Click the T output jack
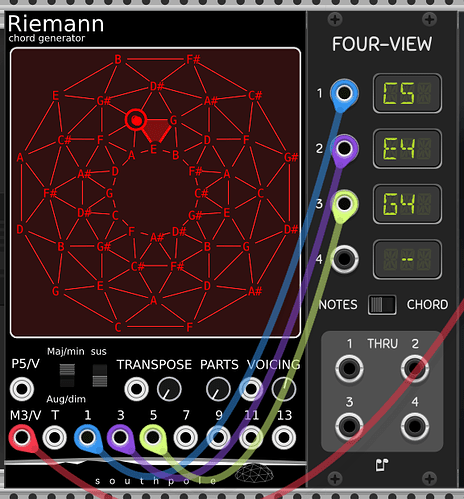 pos(55,438)
